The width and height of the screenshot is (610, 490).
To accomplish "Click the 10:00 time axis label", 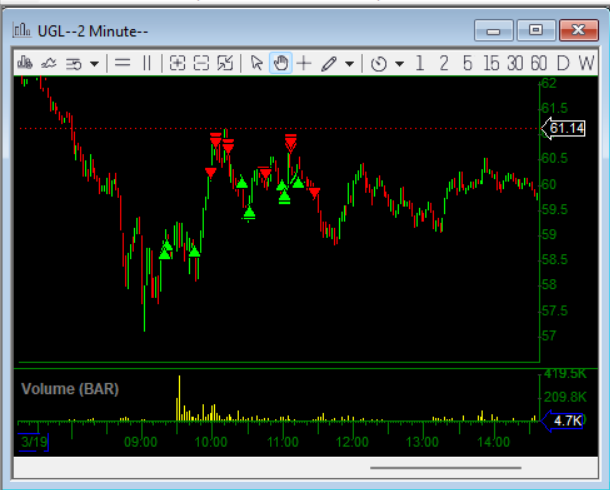I will (211, 442).
